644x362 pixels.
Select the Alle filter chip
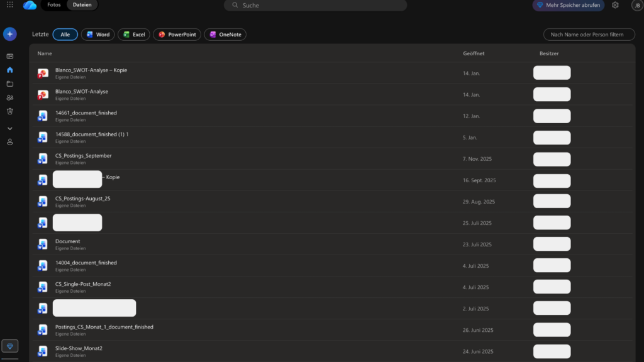[65, 35]
